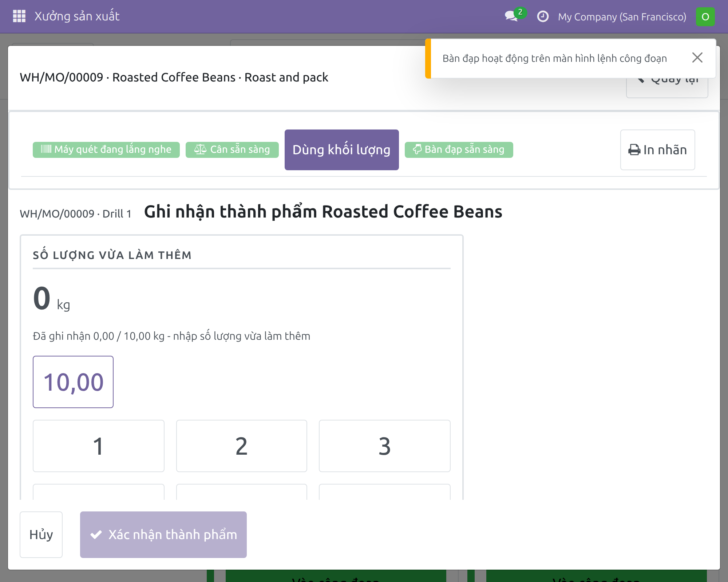Open the apps grid menu icon

tap(19, 16)
